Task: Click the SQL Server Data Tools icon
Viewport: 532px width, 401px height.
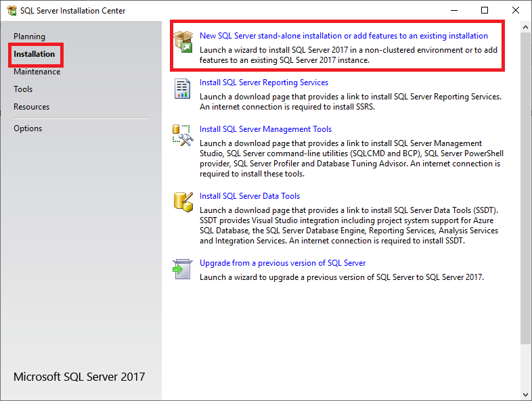Action: point(183,202)
